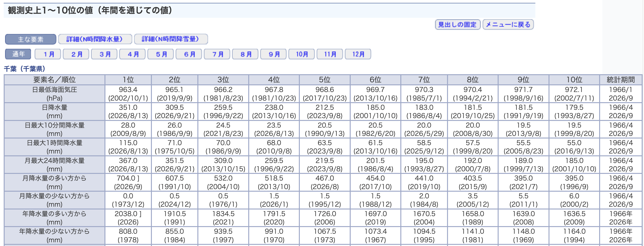Click the 115.0 hourly precipitation cell
The height and width of the screenshot is (246, 644).
click(128, 147)
